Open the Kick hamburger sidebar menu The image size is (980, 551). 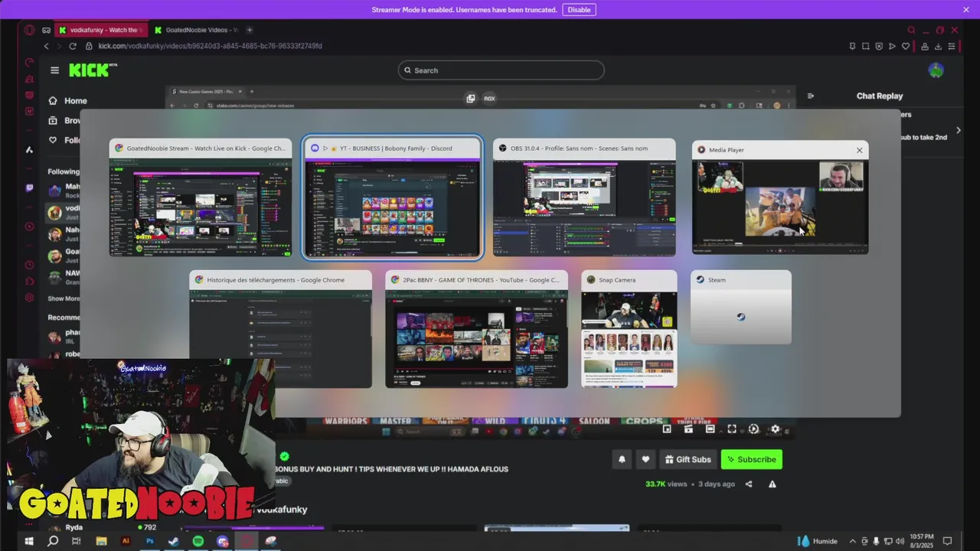[x=54, y=70]
